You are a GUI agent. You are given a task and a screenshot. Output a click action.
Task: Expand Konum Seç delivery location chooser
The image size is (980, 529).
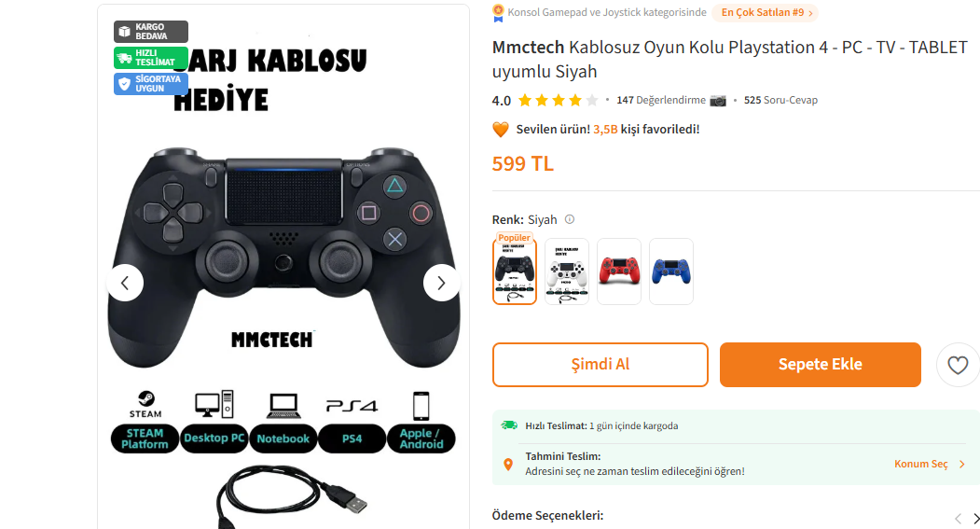930,464
